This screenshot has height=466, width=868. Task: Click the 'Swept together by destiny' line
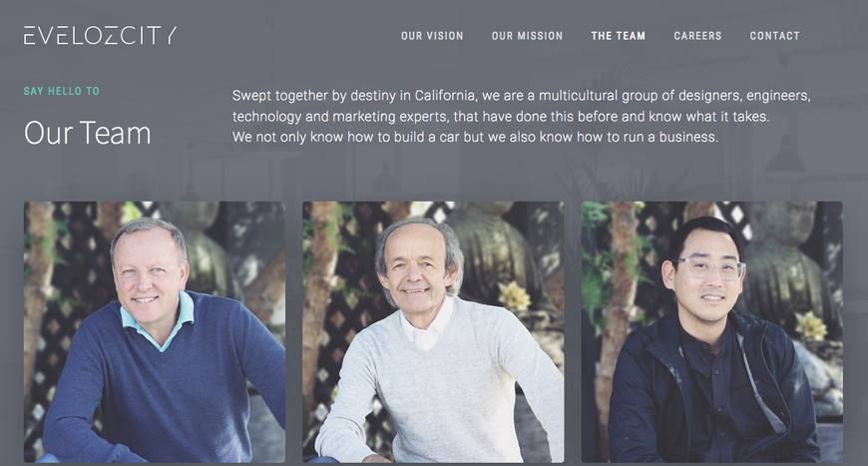[x=522, y=96]
